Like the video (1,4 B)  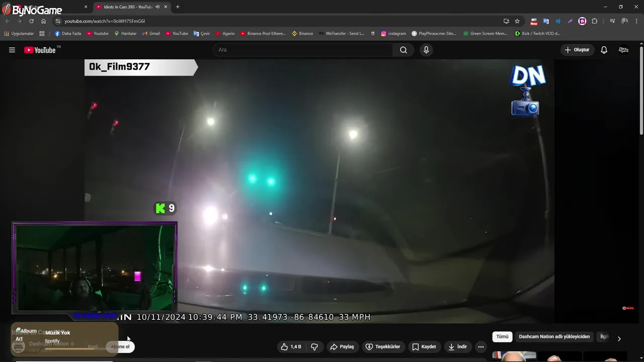click(x=291, y=346)
